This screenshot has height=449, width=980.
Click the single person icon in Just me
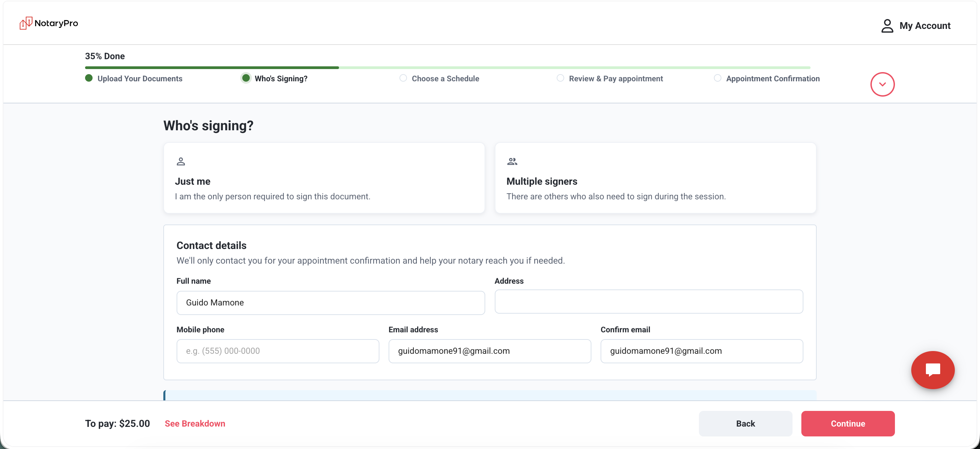181,162
